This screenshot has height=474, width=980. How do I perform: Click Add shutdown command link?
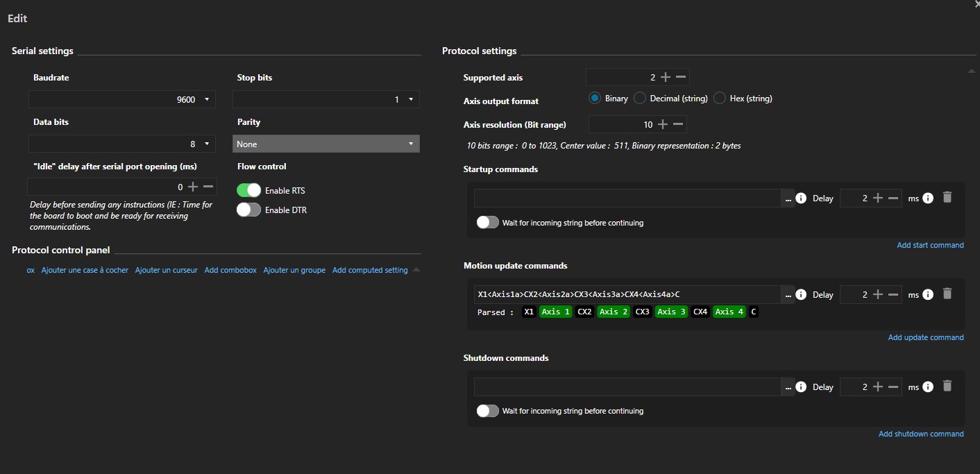[x=921, y=434]
